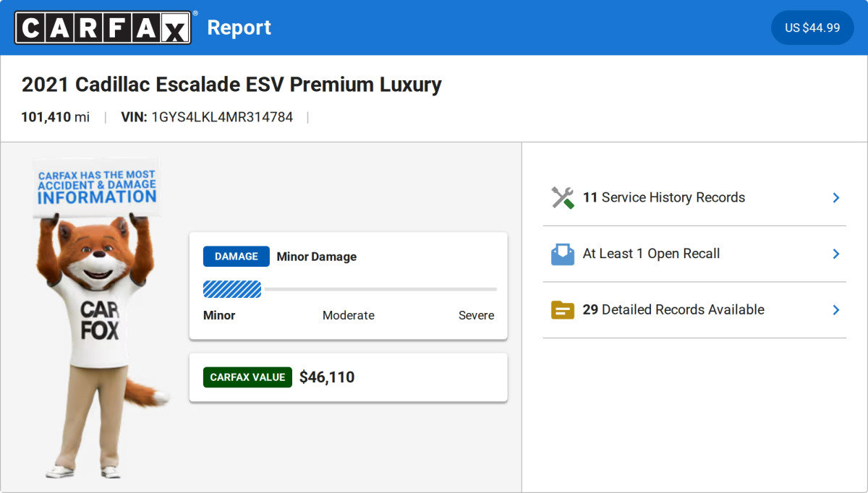The height and width of the screenshot is (493, 868).
Task: Click the CARFAX VALUE badge
Action: 247,377
